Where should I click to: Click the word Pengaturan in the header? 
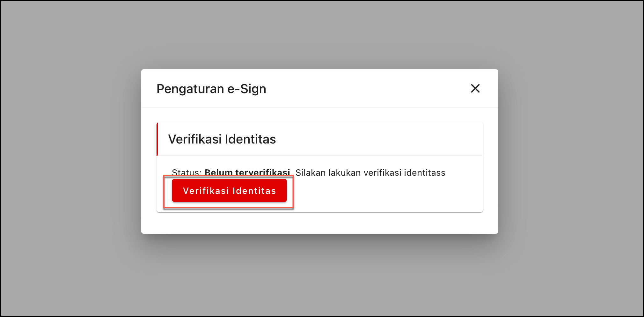[190, 89]
